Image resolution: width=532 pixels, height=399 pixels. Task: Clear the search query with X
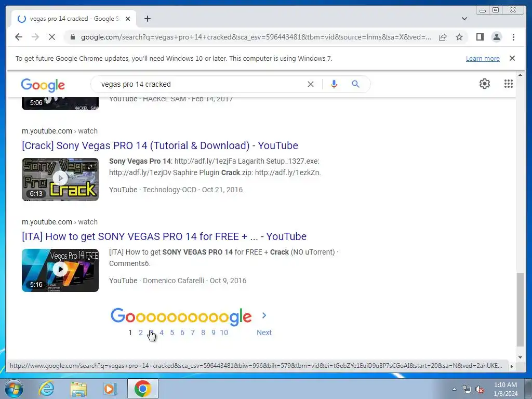[311, 84]
